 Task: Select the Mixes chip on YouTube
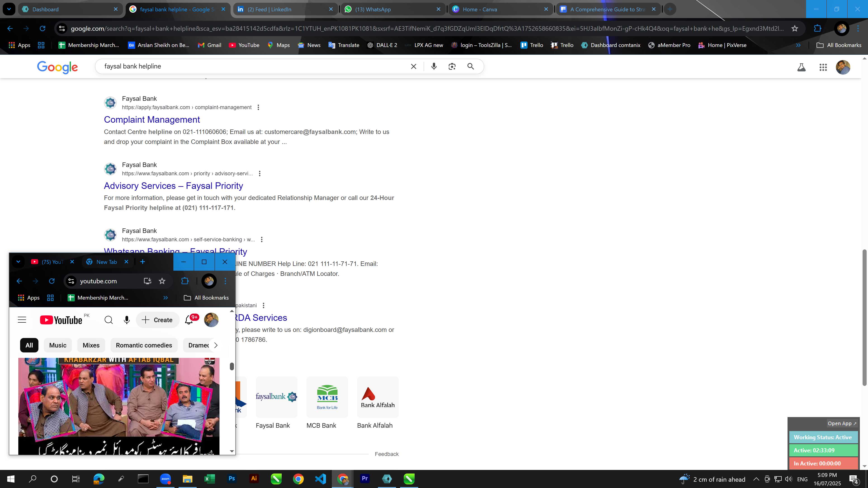coord(91,345)
